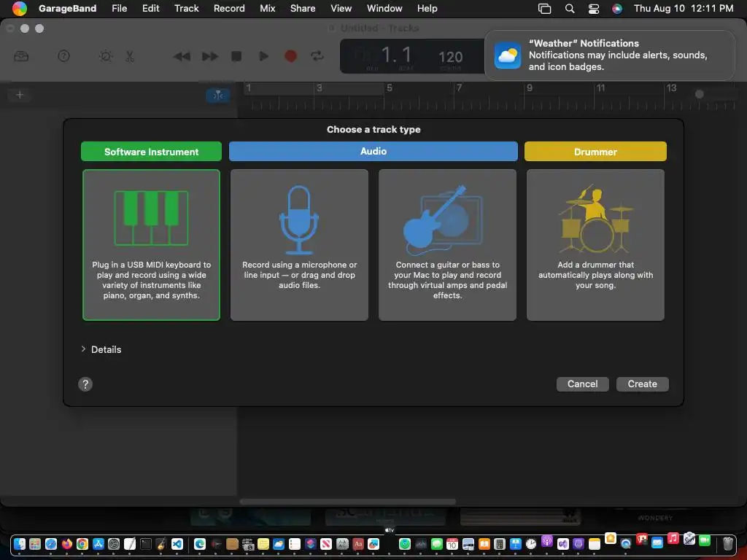Open Control Center in the menu bar
Image resolution: width=747 pixels, height=560 pixels.
coord(594,9)
